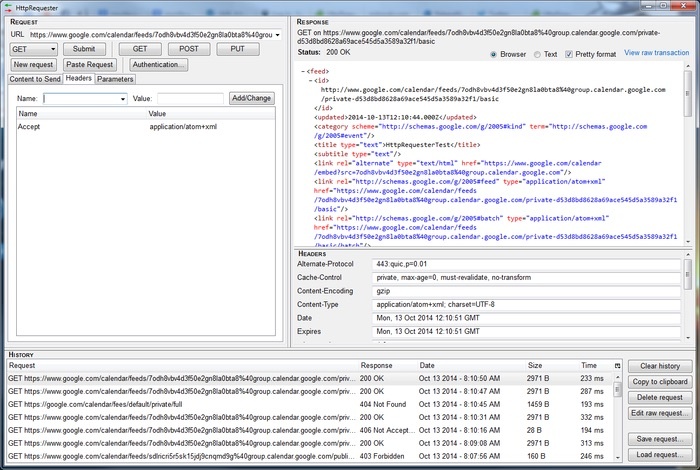Click the Clear history button
Image resolution: width=700 pixels, height=470 pixels.
(660, 366)
